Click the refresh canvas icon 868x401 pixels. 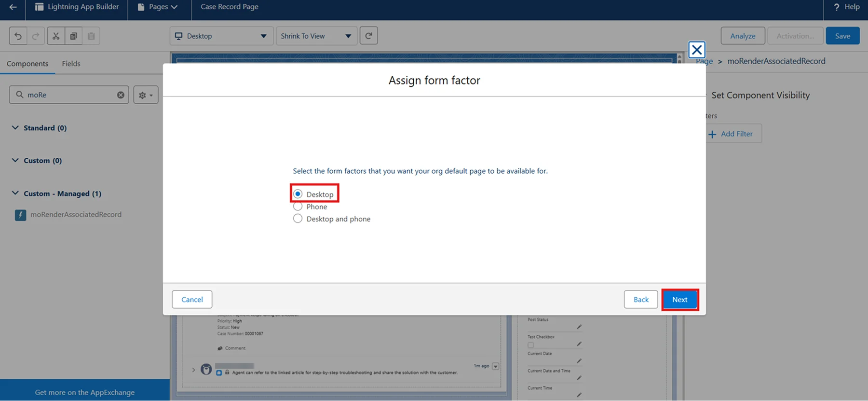click(369, 36)
